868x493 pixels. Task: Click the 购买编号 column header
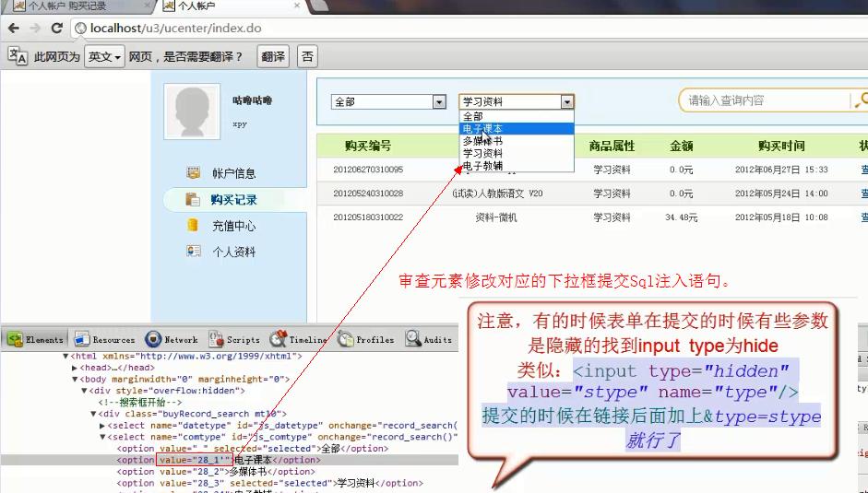pyautogui.click(x=367, y=147)
